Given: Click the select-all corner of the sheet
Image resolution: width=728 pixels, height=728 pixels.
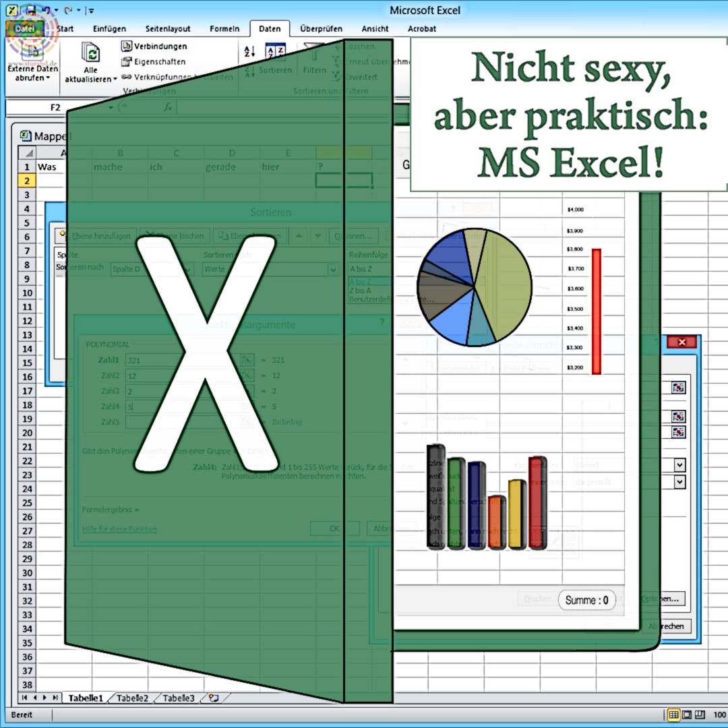Looking at the screenshot, I should pyautogui.click(x=28, y=152).
